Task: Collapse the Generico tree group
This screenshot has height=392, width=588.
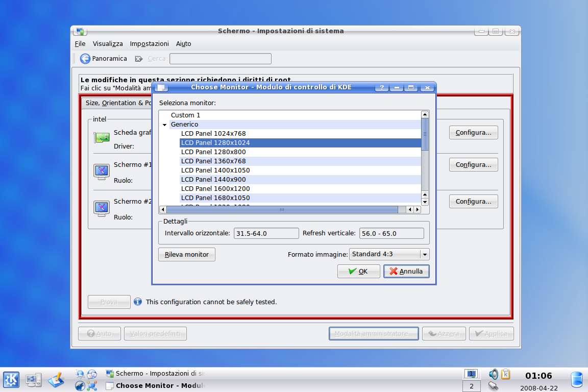Action: pos(165,125)
